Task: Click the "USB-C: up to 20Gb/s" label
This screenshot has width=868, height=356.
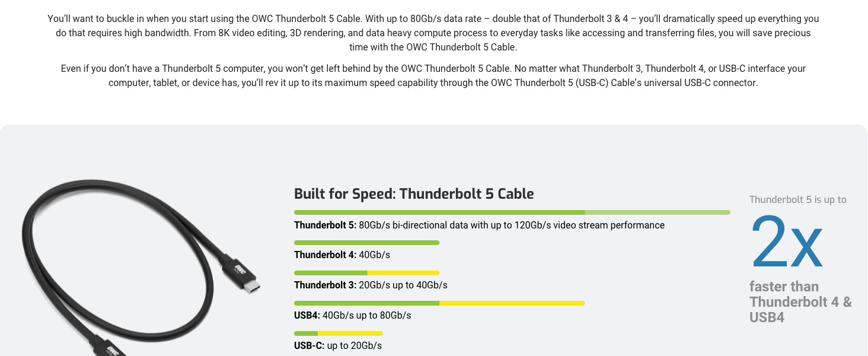Action: click(x=338, y=346)
